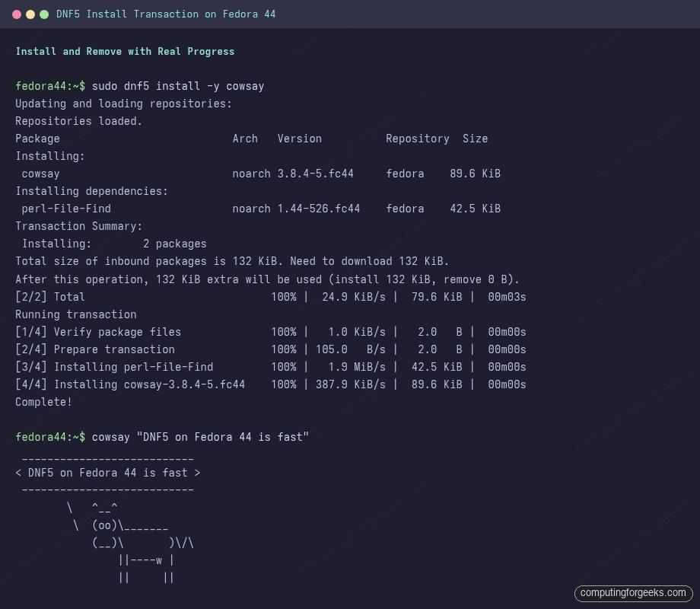Click the 'Repository' column header
This screenshot has height=609, width=700.
tap(418, 139)
